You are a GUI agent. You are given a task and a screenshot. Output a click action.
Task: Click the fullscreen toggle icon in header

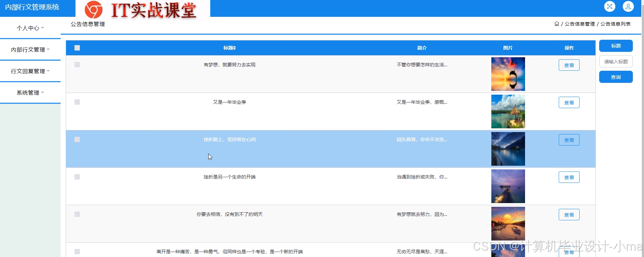(x=610, y=6)
